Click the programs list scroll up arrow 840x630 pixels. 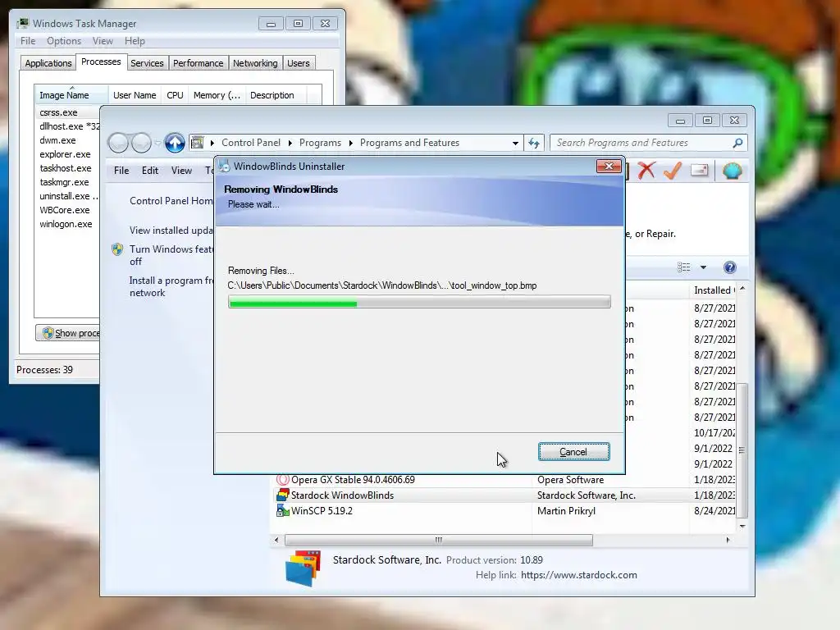(742, 289)
